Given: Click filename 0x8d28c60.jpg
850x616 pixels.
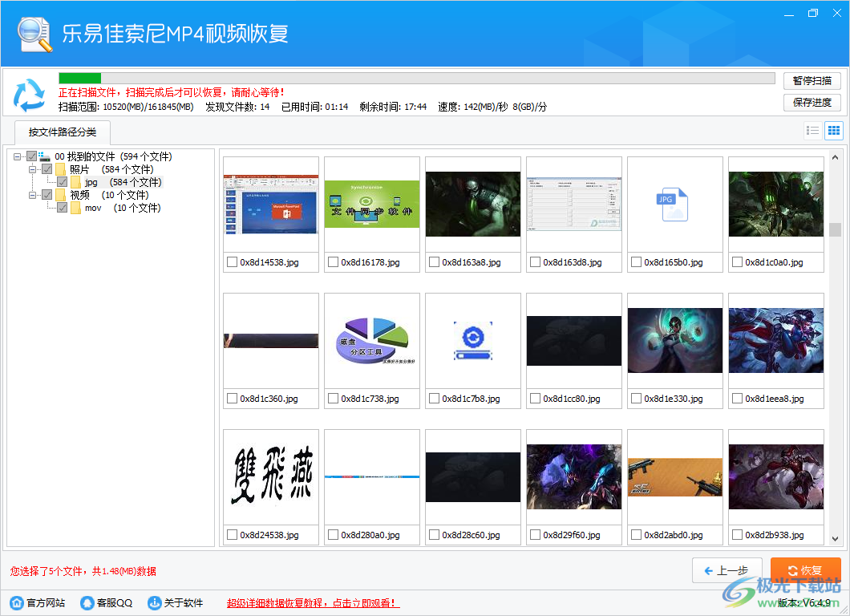Looking at the screenshot, I should (471, 535).
